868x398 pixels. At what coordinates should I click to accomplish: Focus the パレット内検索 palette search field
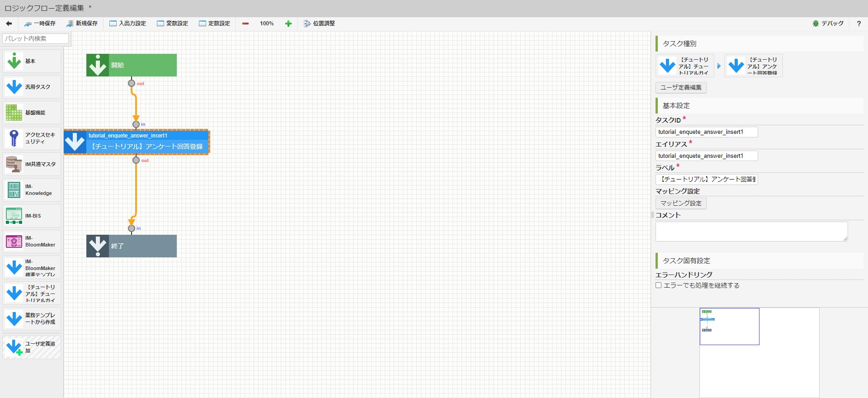tap(35, 38)
